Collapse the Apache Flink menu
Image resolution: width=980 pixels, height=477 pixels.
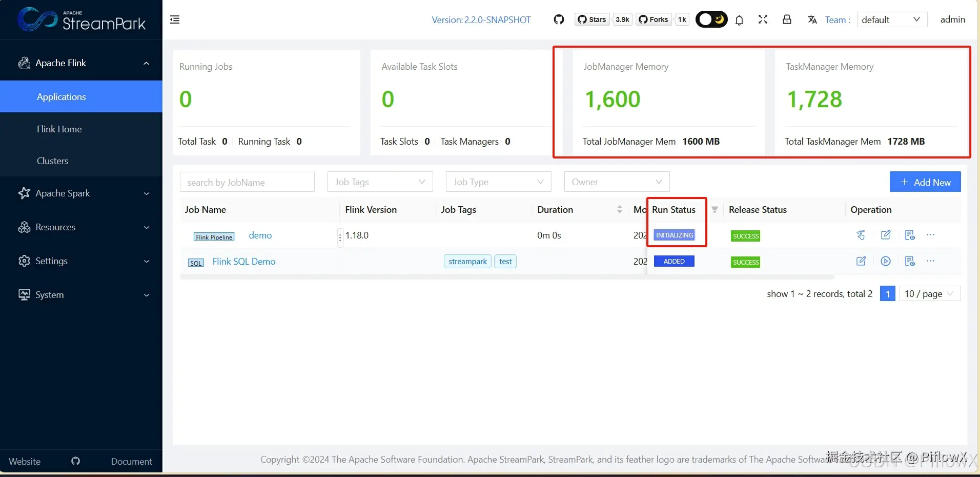point(81,63)
